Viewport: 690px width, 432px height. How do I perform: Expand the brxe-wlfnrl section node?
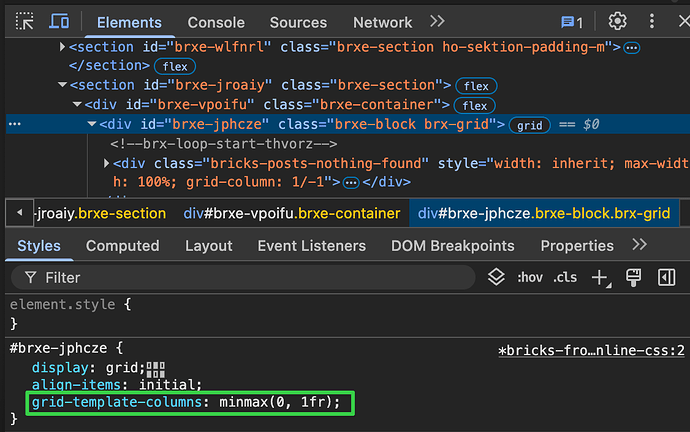(62, 47)
